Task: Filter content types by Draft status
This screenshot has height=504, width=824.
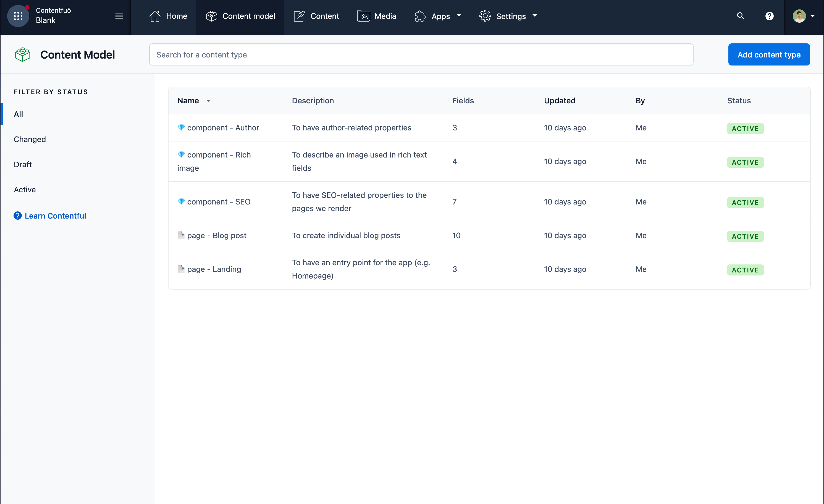Action: point(23,164)
